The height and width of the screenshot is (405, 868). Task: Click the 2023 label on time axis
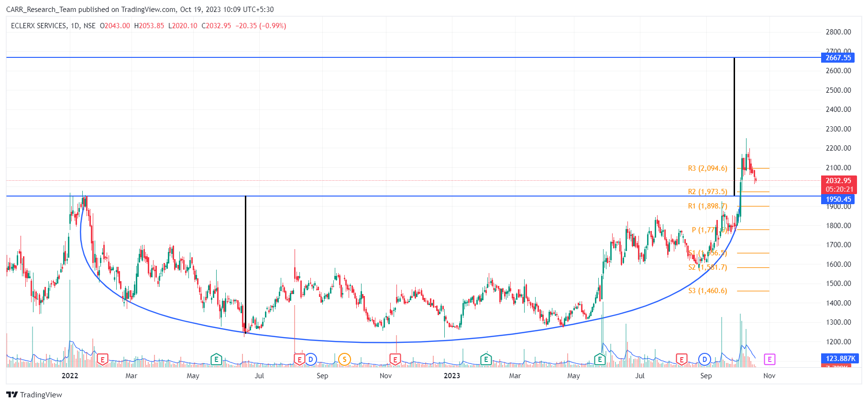pyautogui.click(x=452, y=376)
